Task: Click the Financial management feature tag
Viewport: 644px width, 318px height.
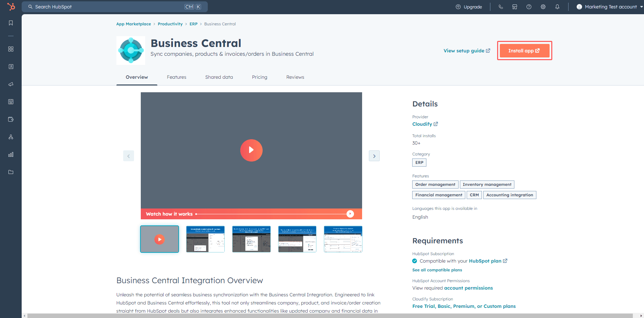Action: (439, 195)
